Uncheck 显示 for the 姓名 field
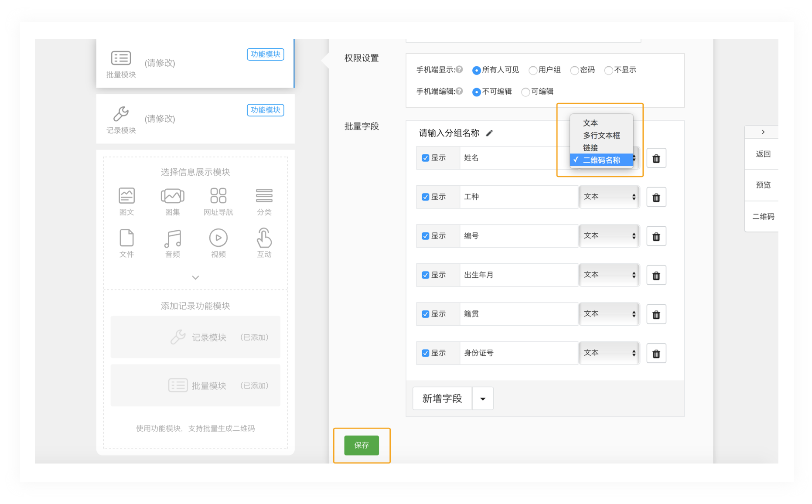812x504 pixels. click(x=426, y=158)
